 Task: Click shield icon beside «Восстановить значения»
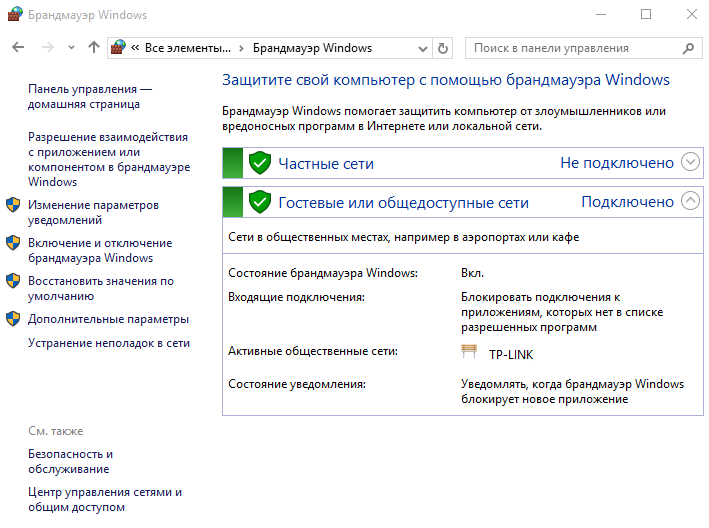tap(13, 281)
